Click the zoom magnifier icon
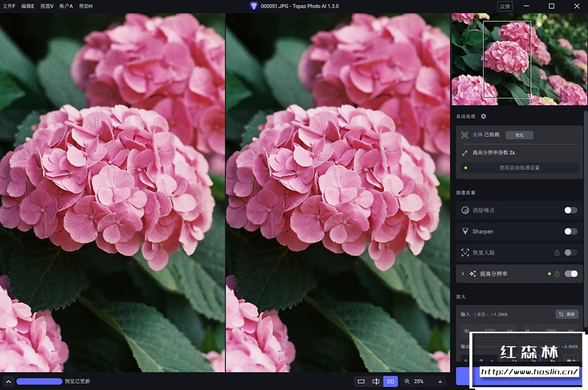The width and height of the screenshot is (588, 390). point(407,381)
